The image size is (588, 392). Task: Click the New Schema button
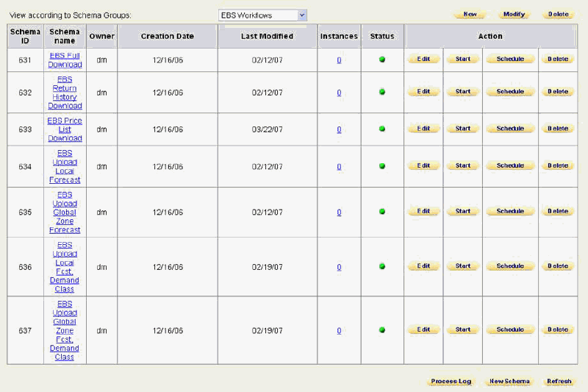tap(509, 382)
